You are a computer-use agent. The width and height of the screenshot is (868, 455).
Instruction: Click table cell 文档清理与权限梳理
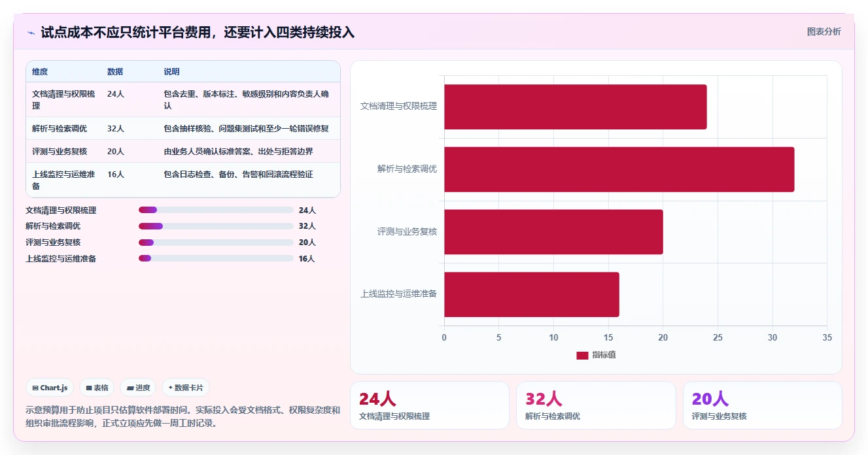click(63, 99)
